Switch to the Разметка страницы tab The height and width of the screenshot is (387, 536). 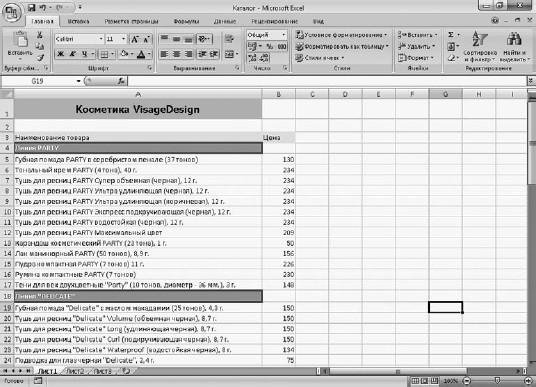tap(131, 21)
